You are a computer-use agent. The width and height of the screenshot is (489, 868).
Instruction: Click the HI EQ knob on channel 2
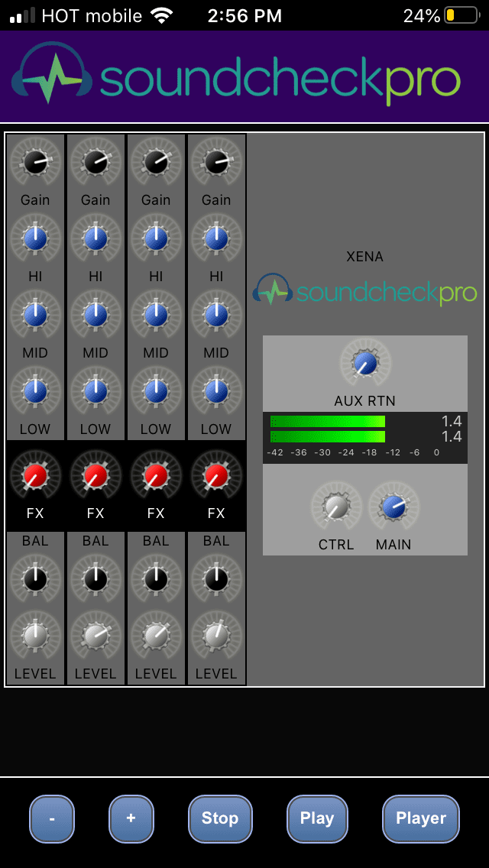pyautogui.click(x=96, y=238)
